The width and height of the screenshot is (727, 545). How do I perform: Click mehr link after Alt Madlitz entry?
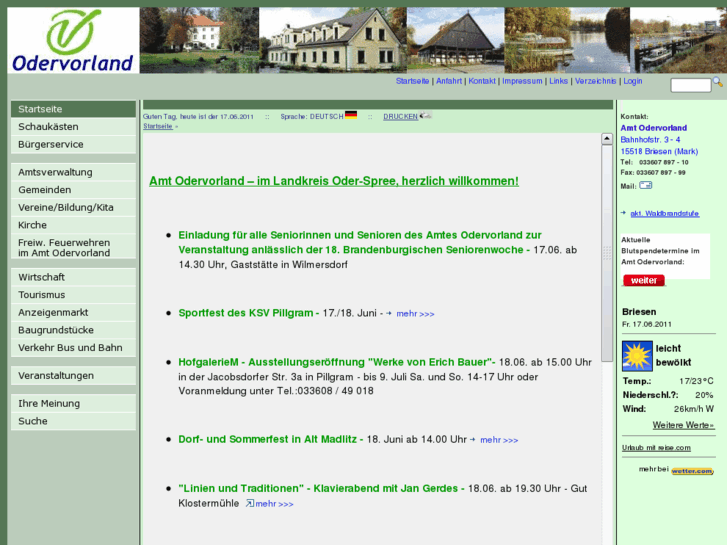(499, 440)
